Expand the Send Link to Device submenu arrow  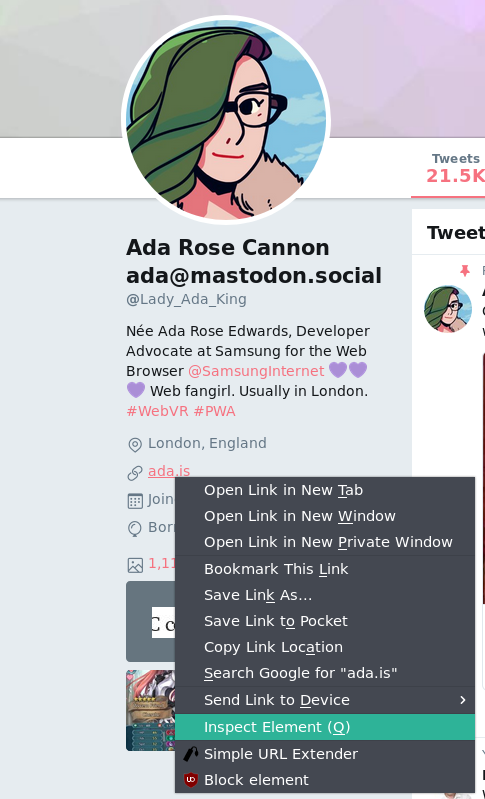click(x=463, y=700)
